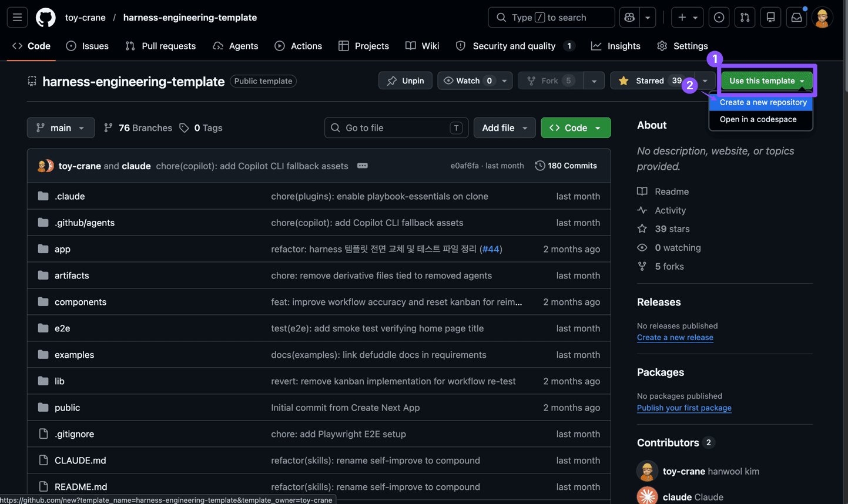Open the lib folder
The width and height of the screenshot is (848, 504).
click(59, 381)
